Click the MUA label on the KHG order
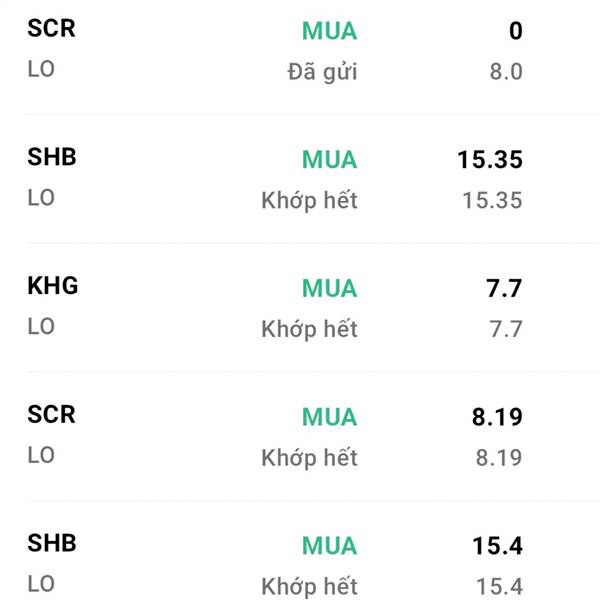This screenshot has width=600, height=600. click(329, 288)
